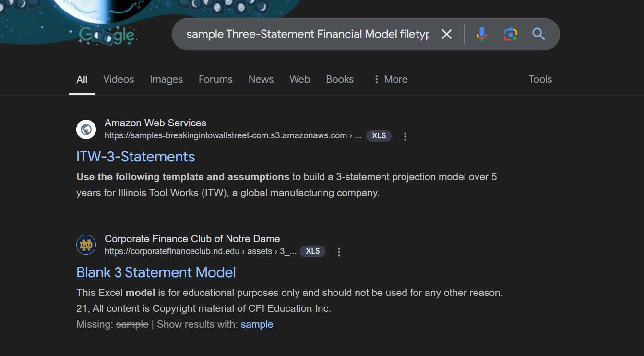Screen dimensions: 644x356
Task: Clear the search box with the X icon
Action: [x=447, y=34]
